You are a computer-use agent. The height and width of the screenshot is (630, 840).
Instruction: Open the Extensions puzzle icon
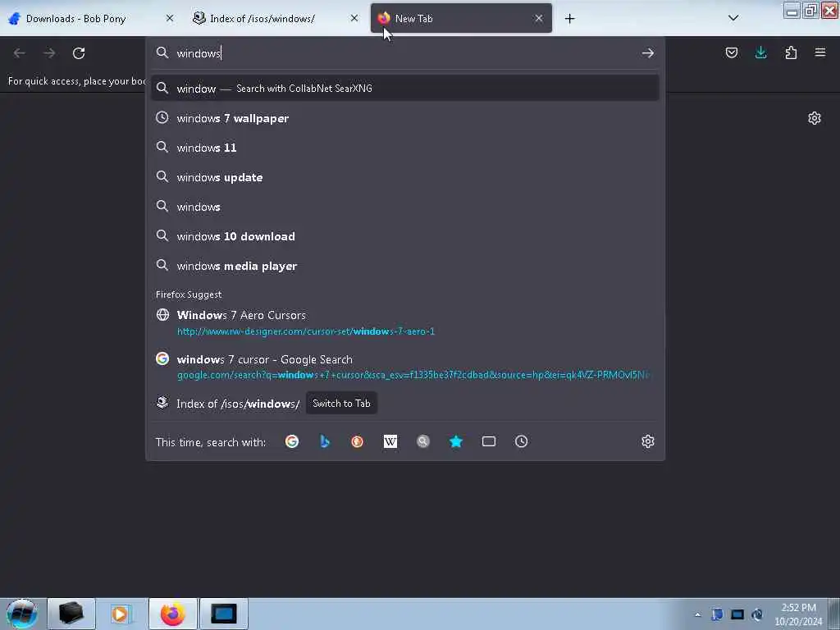tap(791, 52)
